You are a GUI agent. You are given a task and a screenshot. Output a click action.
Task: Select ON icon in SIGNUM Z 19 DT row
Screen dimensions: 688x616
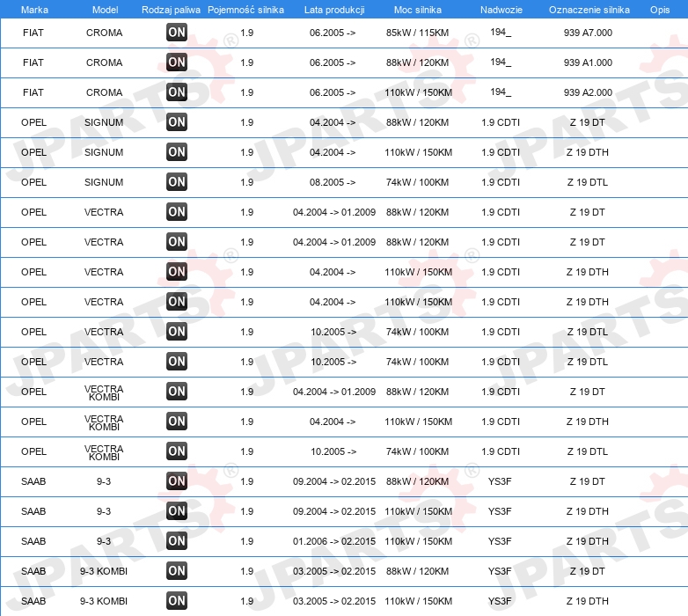177,122
